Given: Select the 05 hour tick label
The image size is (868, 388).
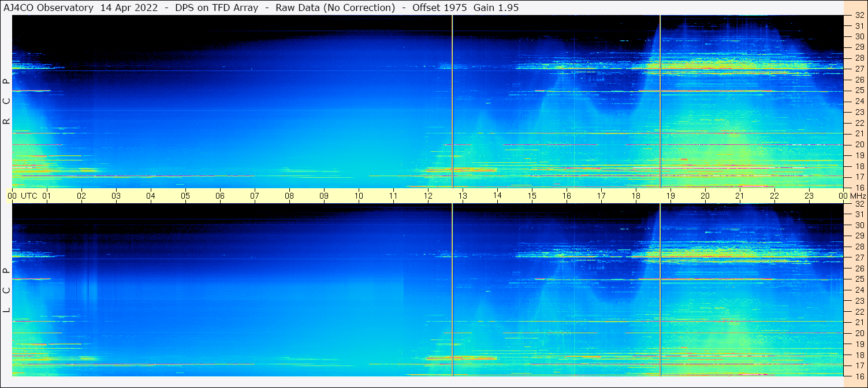Looking at the screenshot, I should pos(185,196).
